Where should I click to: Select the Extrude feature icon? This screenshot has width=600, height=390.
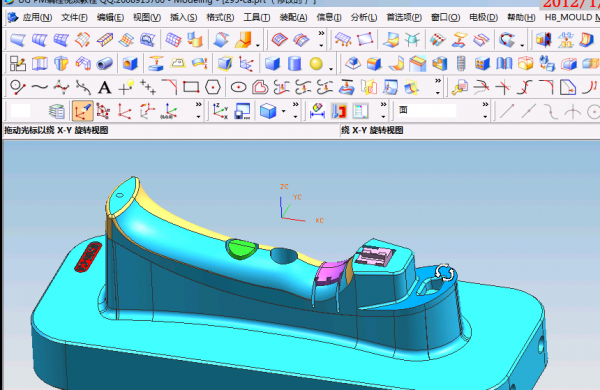click(39, 64)
